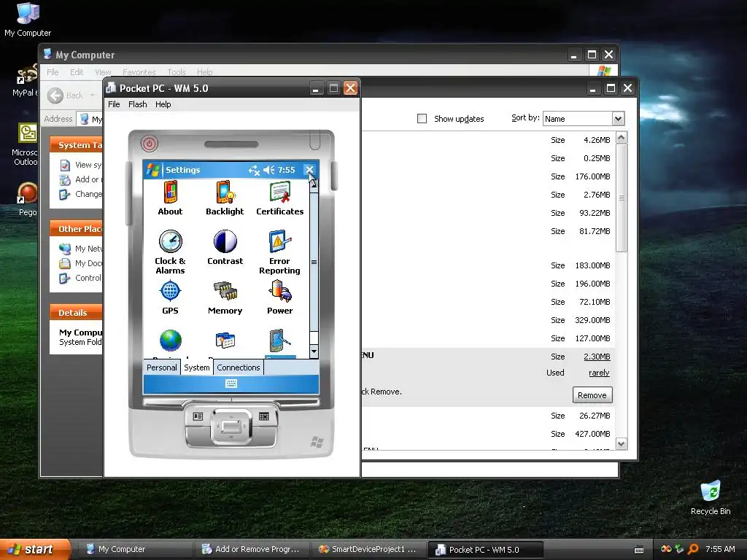747x560 pixels.
Task: Open Clock & Alarms settings
Action: point(170,252)
